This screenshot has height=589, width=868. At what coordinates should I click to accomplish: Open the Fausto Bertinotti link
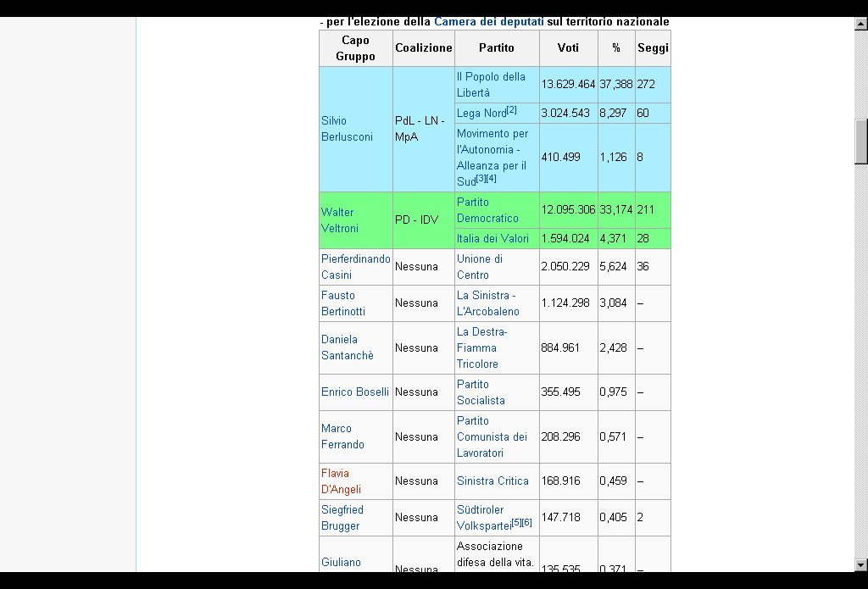[342, 303]
